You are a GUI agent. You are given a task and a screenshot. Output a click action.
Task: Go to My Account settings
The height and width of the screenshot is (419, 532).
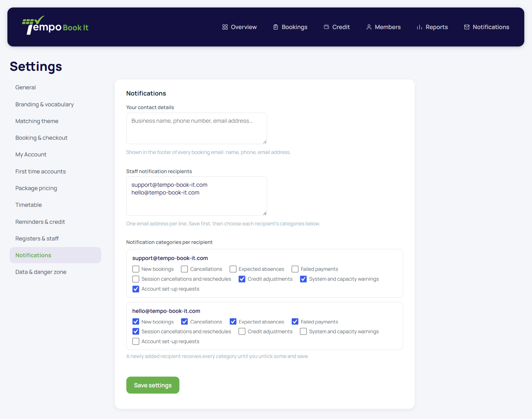[x=56, y=154]
